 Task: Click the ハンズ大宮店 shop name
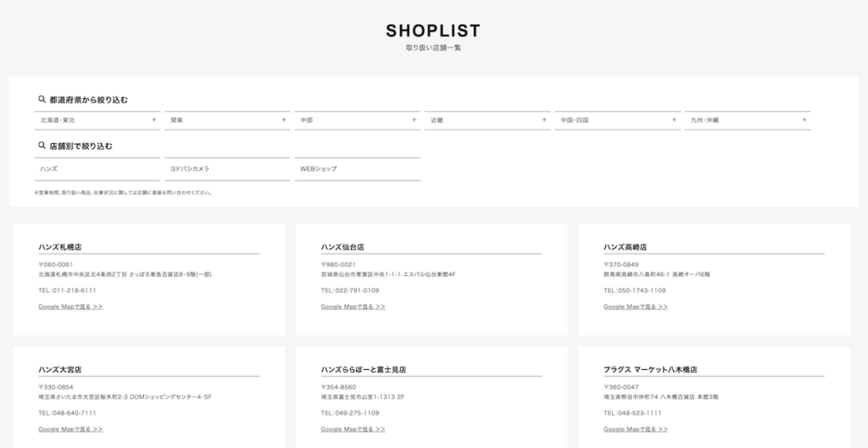(x=60, y=370)
